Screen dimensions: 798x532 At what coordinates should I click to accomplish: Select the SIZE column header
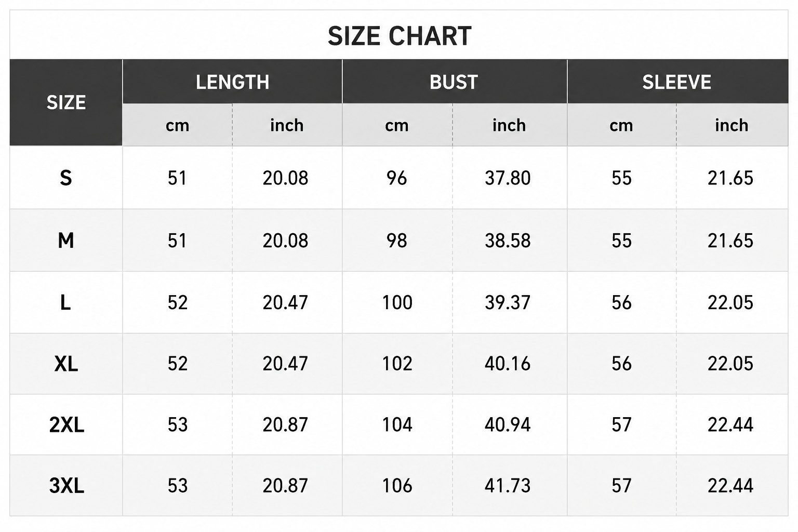[66, 102]
